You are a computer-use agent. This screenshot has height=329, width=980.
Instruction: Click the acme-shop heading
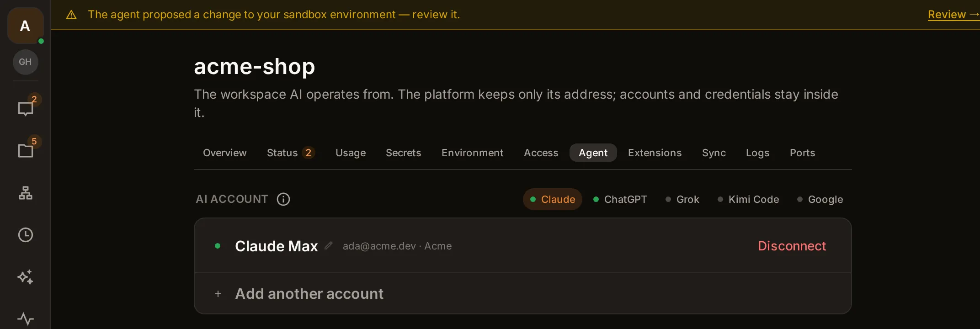click(255, 67)
